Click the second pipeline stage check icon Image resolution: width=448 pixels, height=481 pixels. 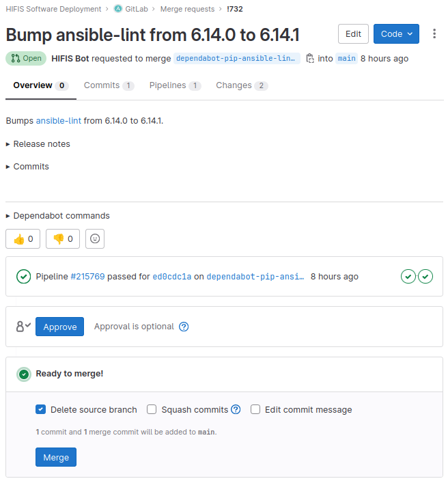click(x=425, y=277)
